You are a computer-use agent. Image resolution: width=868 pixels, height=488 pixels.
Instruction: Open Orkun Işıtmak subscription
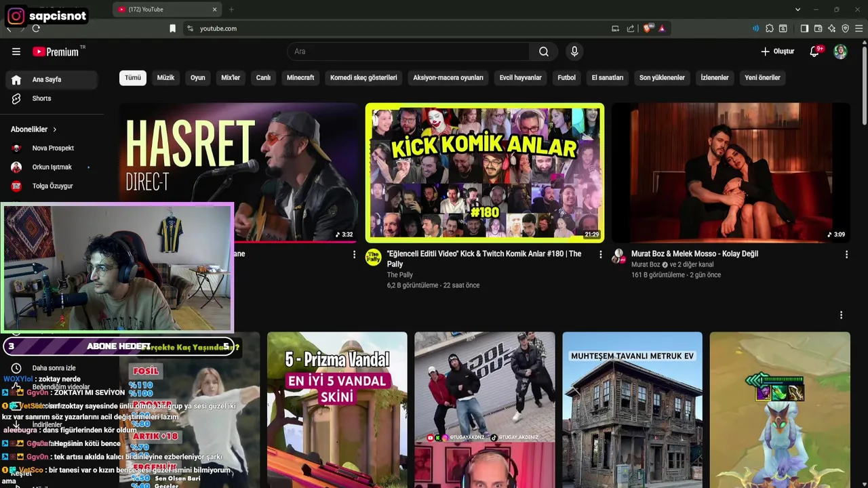tap(53, 167)
